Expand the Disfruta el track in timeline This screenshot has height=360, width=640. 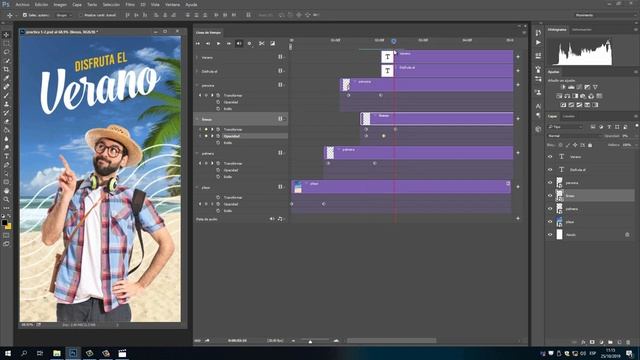point(198,71)
